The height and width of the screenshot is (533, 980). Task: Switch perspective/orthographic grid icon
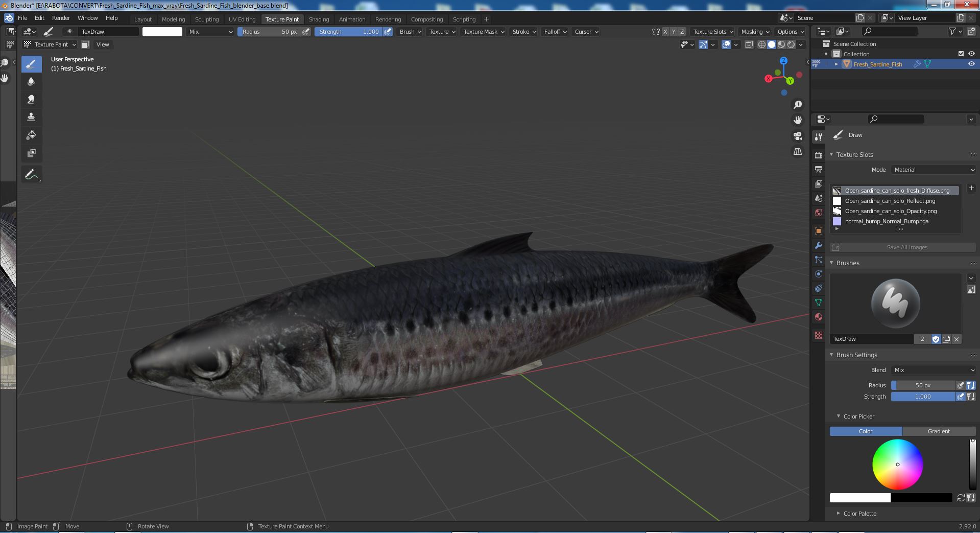pos(797,152)
